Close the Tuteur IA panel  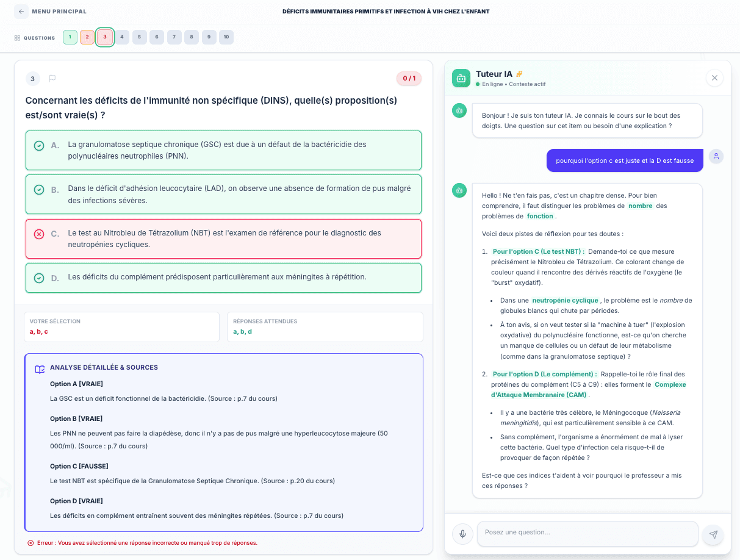click(x=714, y=78)
